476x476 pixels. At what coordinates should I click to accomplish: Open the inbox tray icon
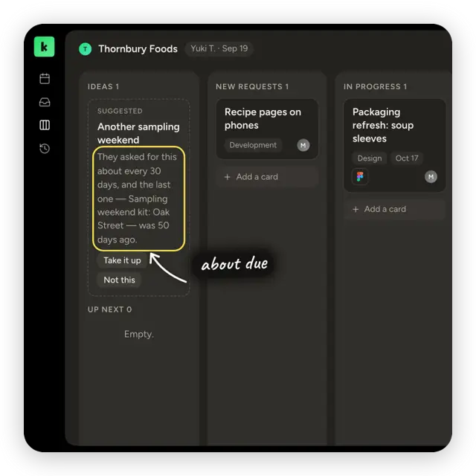(x=45, y=102)
